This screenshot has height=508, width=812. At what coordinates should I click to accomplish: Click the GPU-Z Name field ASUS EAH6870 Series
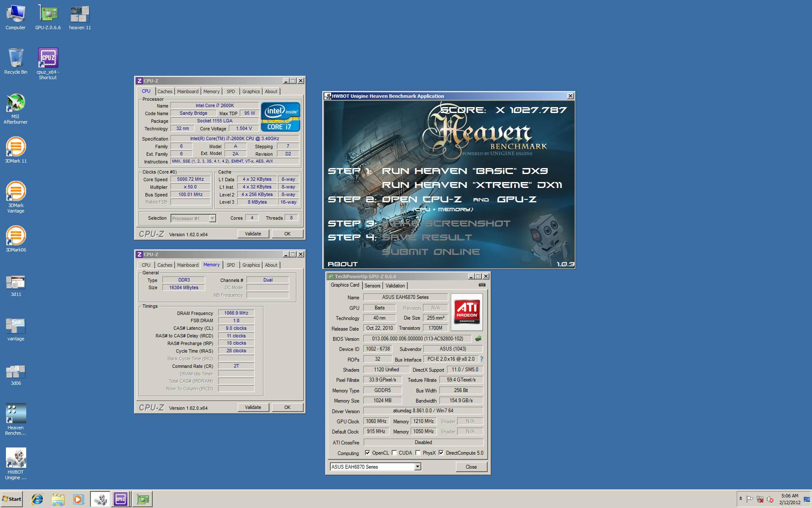point(405,297)
